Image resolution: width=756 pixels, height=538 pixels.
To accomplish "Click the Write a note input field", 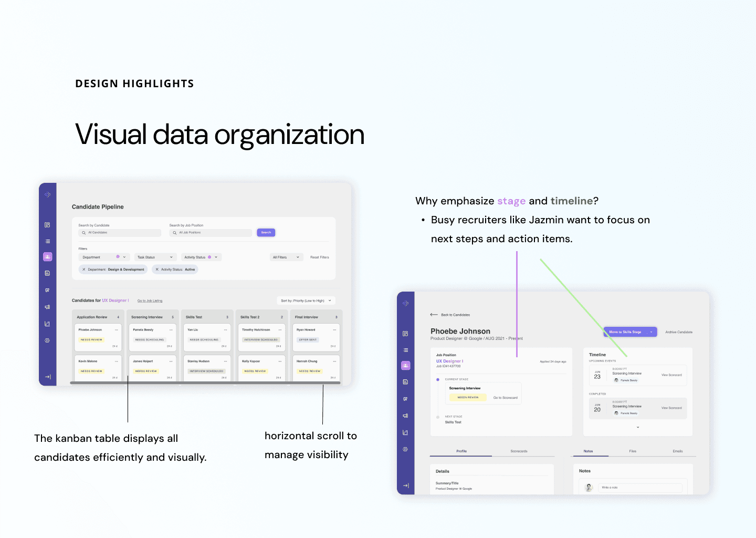I will coord(639,488).
